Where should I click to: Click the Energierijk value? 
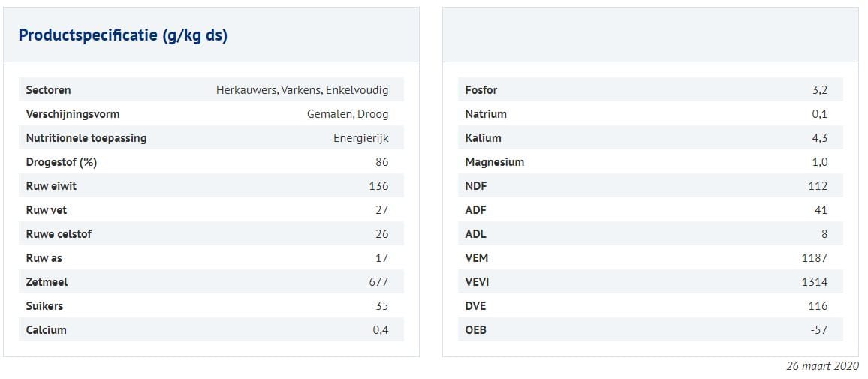360,138
